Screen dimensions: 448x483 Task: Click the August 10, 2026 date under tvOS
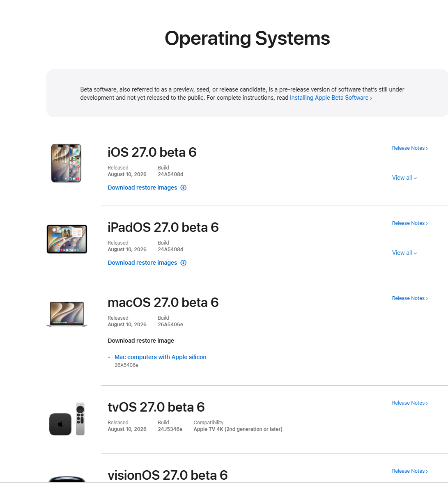click(x=127, y=429)
